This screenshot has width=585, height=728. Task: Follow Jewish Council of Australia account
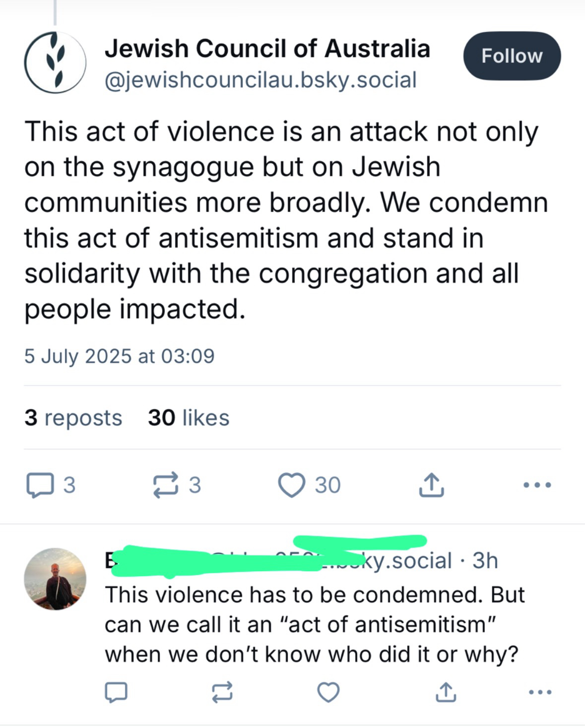pyautogui.click(x=512, y=56)
